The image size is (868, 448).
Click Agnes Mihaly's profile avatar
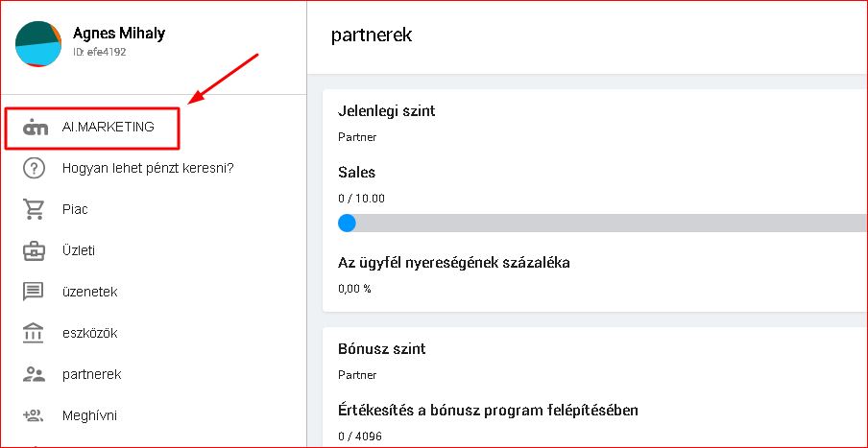coord(38,43)
